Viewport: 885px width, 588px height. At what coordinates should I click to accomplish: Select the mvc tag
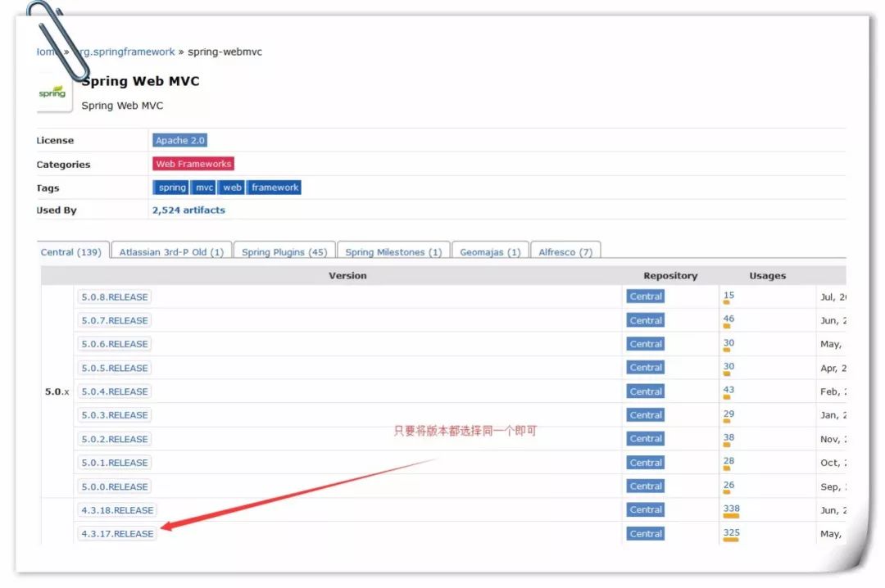[x=204, y=188]
